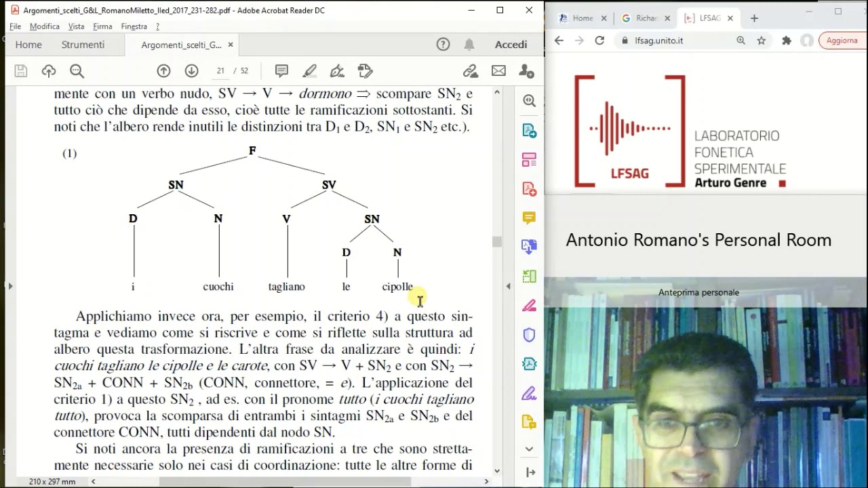Image resolution: width=868 pixels, height=488 pixels.
Task: Open a new Chrome tab
Action: point(754,18)
